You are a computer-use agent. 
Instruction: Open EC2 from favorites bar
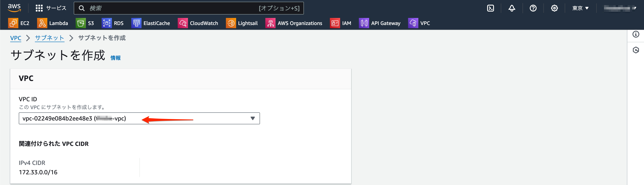click(x=25, y=23)
